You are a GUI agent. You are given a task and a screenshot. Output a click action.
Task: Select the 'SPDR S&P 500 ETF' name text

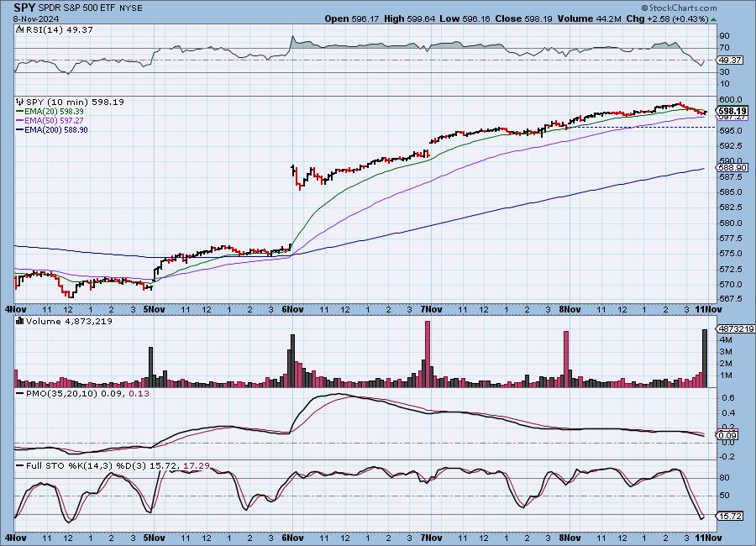pos(77,8)
